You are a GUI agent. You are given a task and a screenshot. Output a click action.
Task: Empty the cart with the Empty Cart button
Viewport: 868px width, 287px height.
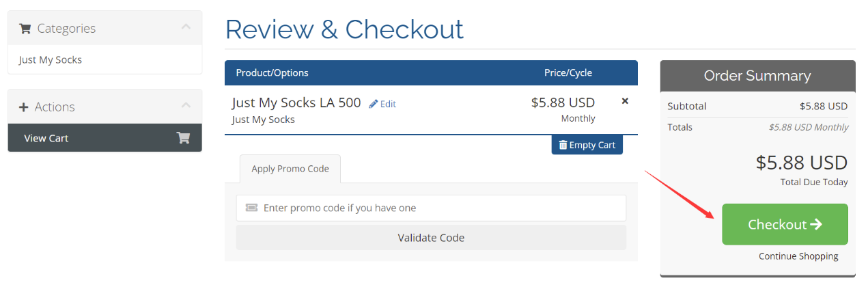pyautogui.click(x=587, y=145)
